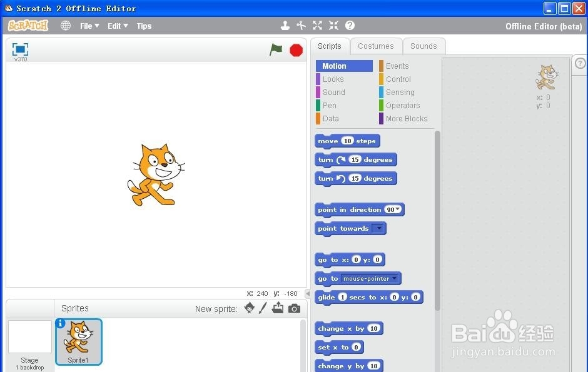Click the green flag to start
This screenshot has width=588, height=372.
click(x=276, y=50)
